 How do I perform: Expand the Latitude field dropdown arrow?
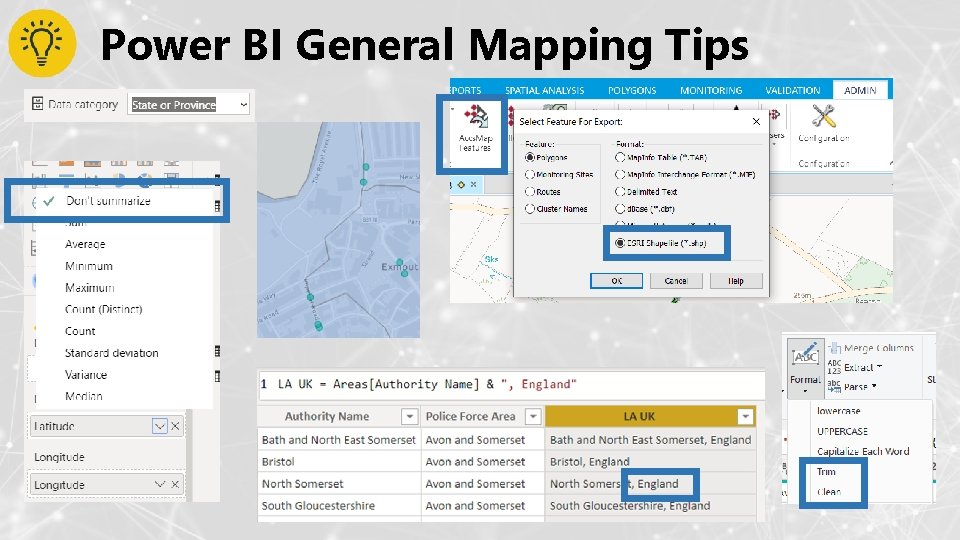tap(160, 426)
